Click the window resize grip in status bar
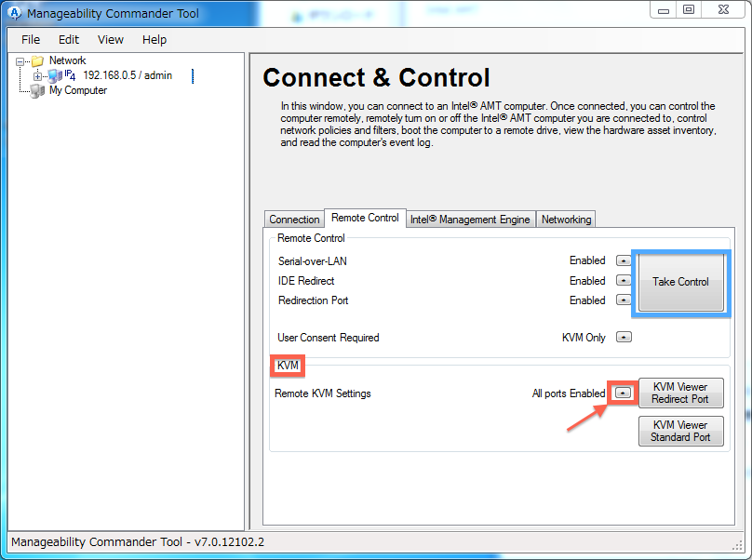The width and height of the screenshot is (752, 560). tap(738, 545)
